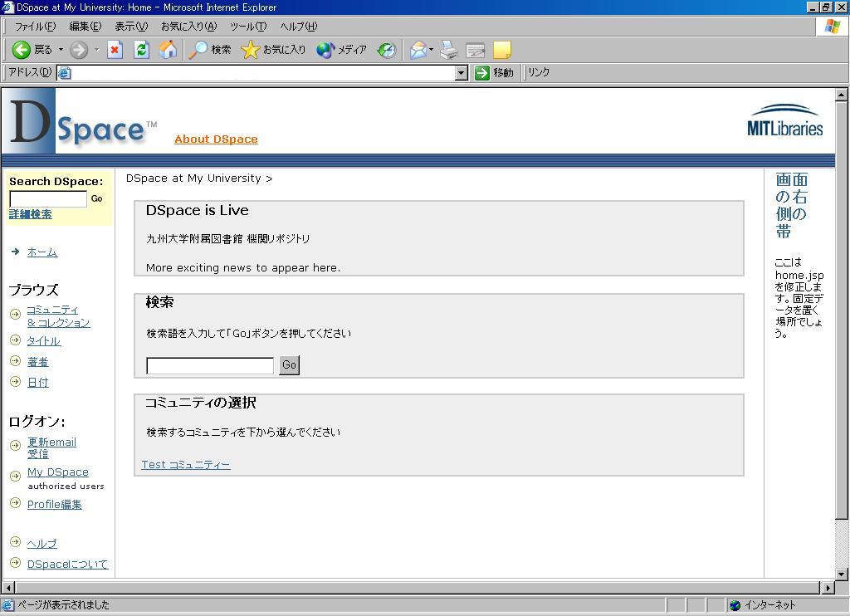Viewport: 850px width, 616px height.
Task: Open the 編集(E) menu
Action: [85, 27]
